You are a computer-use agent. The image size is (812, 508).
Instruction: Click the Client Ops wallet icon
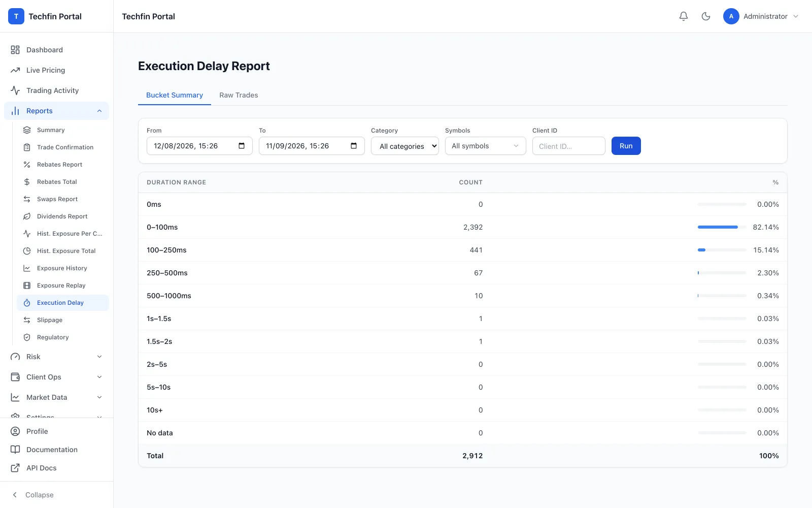[x=15, y=377]
